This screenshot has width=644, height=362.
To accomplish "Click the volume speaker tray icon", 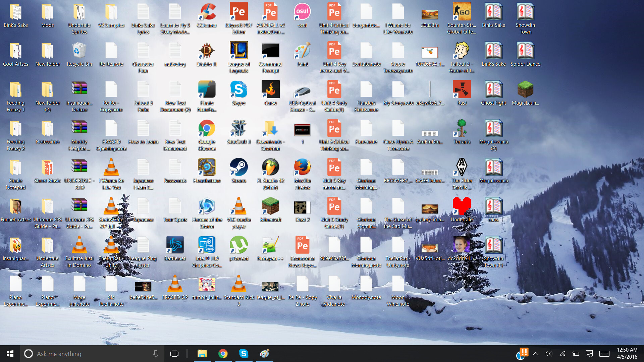I will click(x=549, y=354).
